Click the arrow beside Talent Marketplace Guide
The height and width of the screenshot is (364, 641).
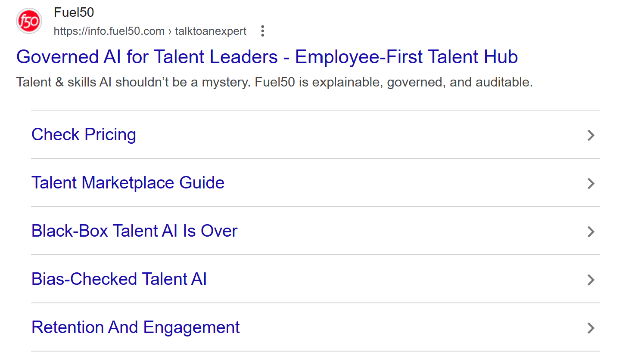pyautogui.click(x=591, y=183)
